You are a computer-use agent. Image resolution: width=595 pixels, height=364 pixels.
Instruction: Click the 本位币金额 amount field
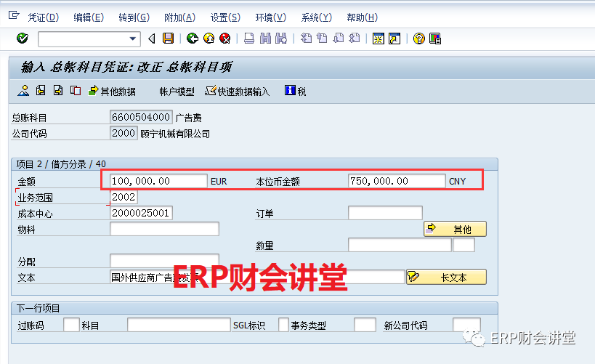click(397, 181)
